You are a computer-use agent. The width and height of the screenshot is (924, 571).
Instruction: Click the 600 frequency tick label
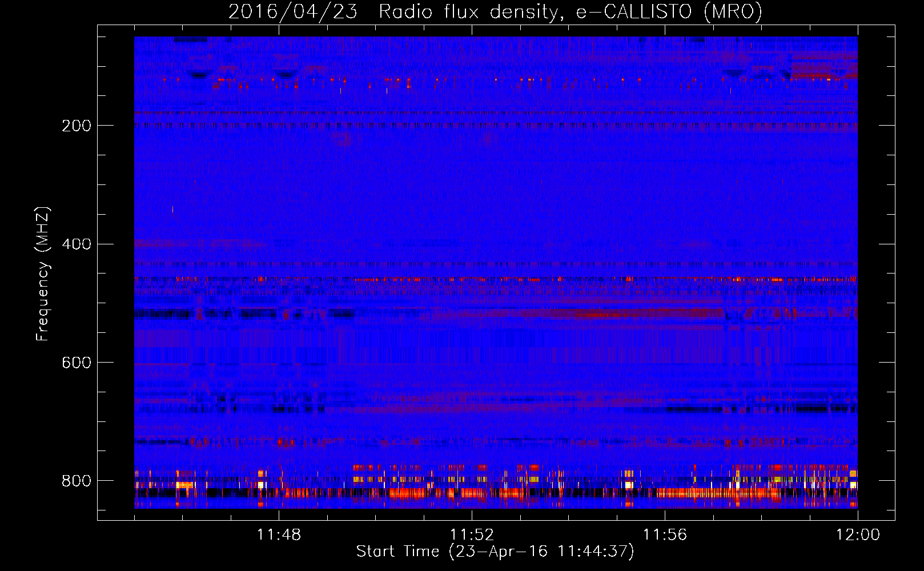point(77,363)
